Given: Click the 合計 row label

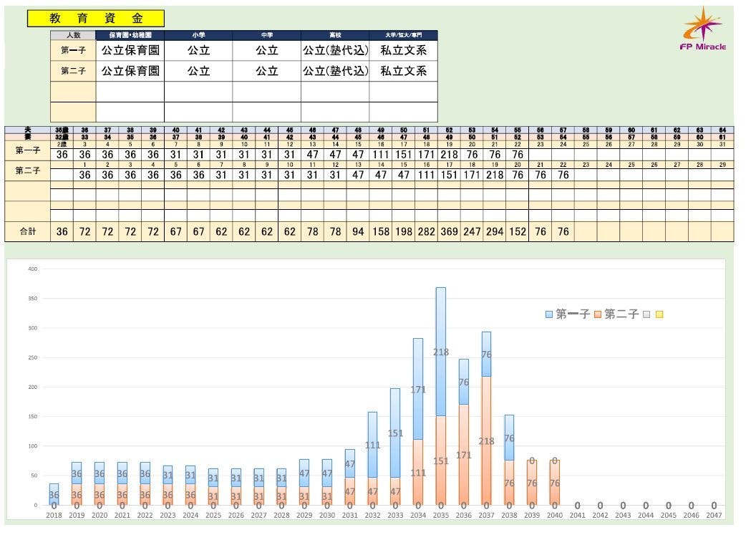Looking at the screenshot, I should (27, 231).
